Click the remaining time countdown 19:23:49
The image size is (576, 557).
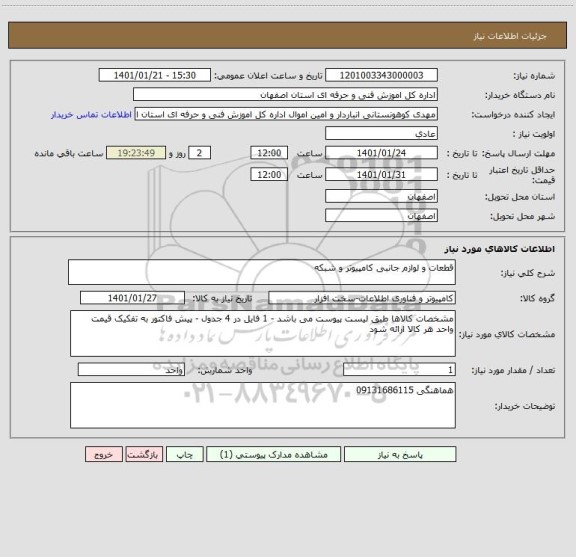pos(136,153)
